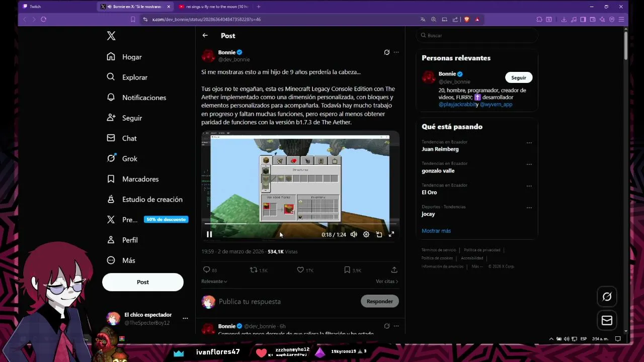Open Chat in the sidebar
The image size is (644, 362).
click(122, 138)
